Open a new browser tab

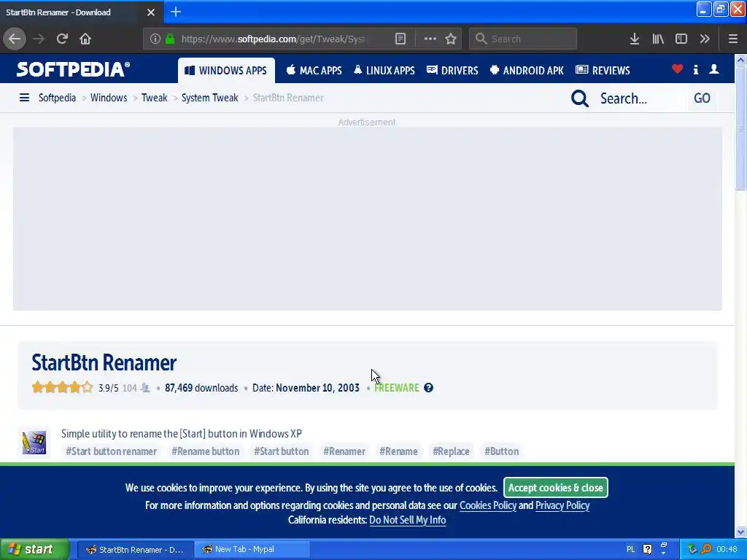click(x=175, y=12)
